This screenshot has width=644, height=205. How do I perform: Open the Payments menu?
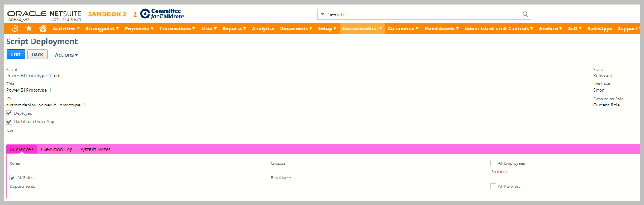tap(139, 28)
